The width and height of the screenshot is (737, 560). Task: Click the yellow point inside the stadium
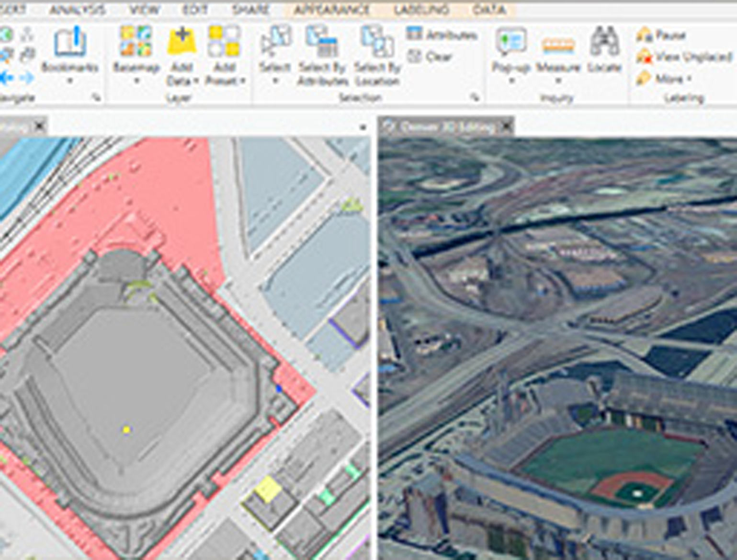[x=126, y=430]
